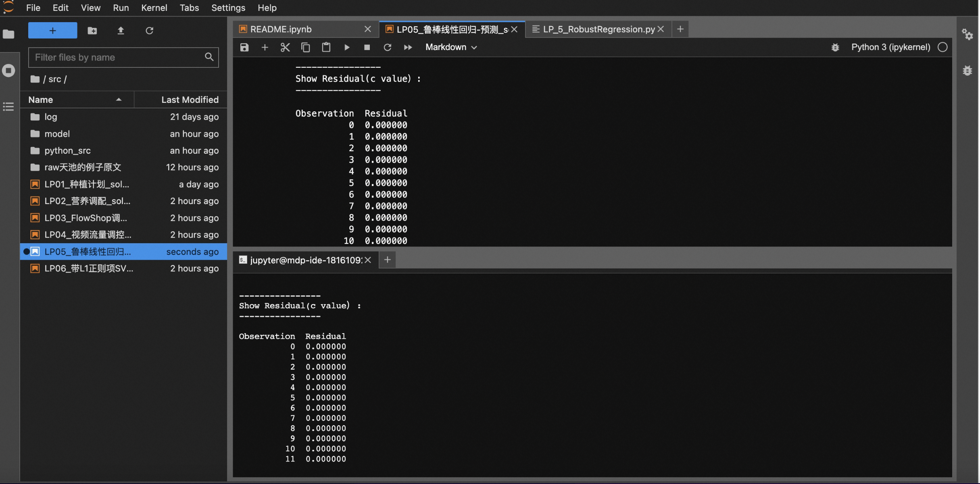980x484 pixels.
Task: Close the jupyter terminal tab
Action: (367, 260)
